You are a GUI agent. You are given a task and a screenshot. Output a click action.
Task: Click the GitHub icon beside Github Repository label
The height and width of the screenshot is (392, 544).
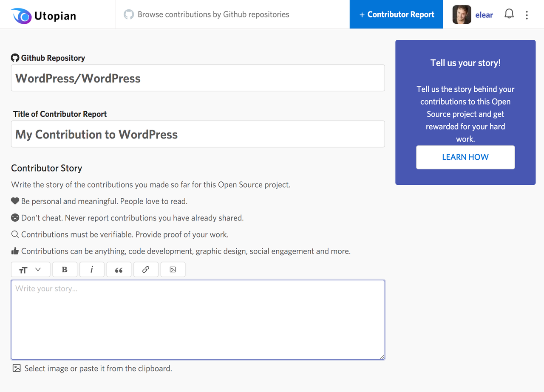coord(15,58)
